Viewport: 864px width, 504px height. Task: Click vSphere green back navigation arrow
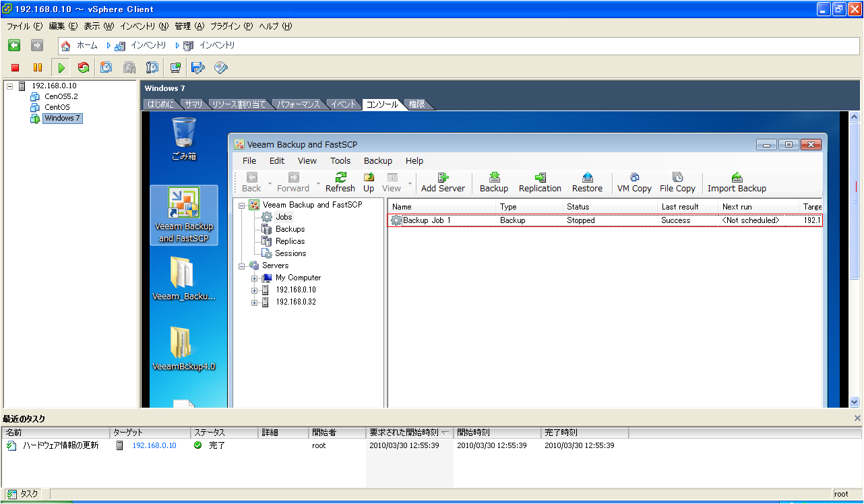pyautogui.click(x=14, y=45)
